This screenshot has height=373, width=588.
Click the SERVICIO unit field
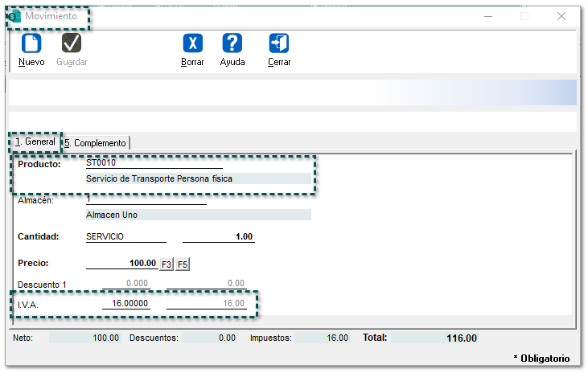[126, 237]
